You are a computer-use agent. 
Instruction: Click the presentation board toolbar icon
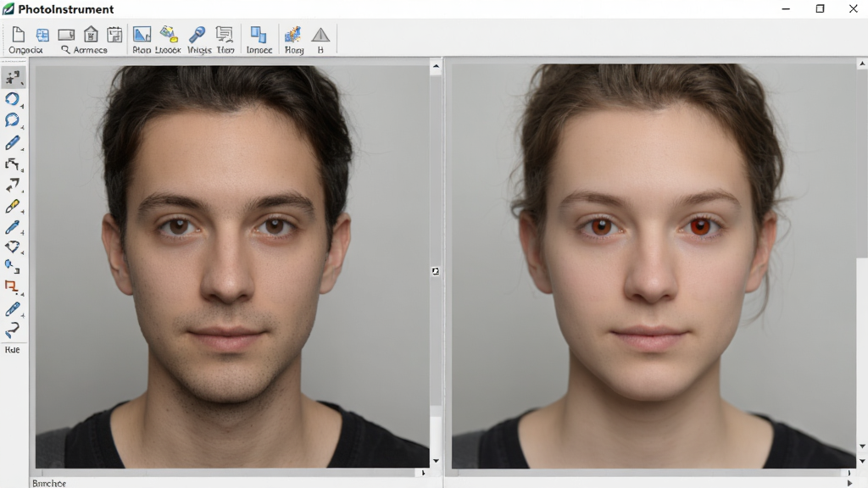tap(224, 34)
